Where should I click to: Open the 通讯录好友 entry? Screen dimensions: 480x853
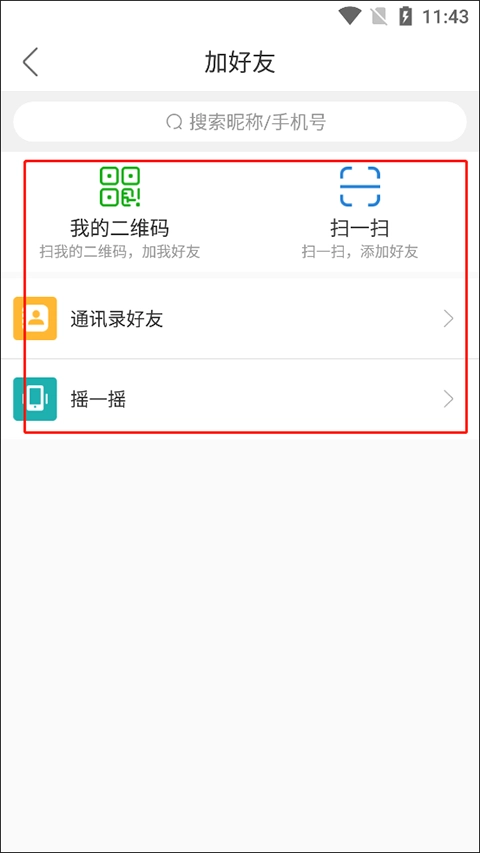[240, 319]
